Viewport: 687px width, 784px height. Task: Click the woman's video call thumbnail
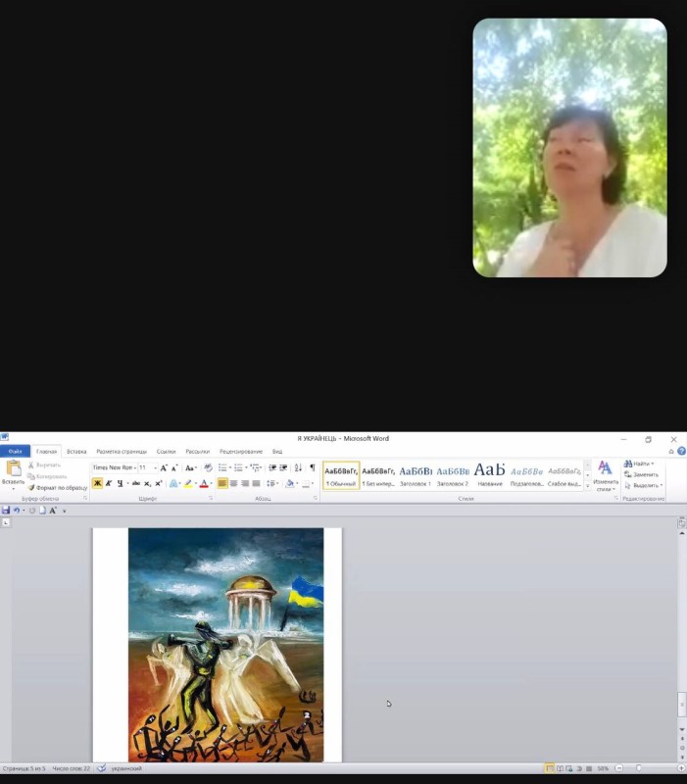click(x=570, y=148)
